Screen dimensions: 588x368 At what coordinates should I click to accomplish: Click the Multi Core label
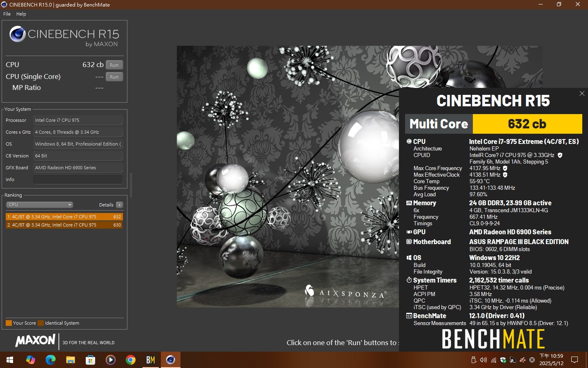tap(439, 124)
